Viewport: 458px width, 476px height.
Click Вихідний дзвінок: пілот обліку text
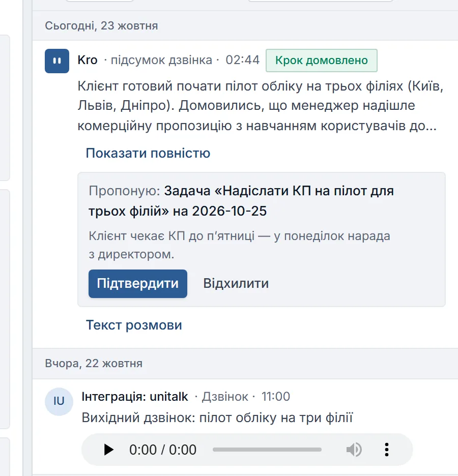pyautogui.click(x=217, y=418)
